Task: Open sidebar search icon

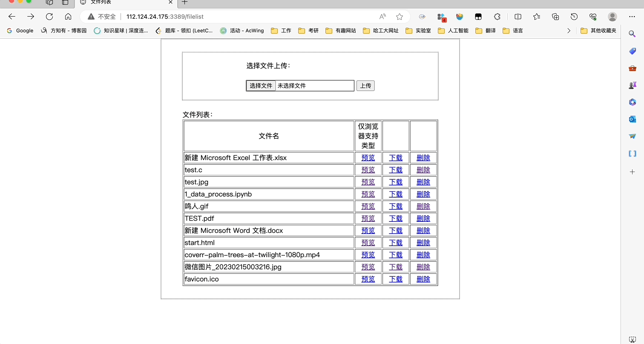Action: (x=632, y=34)
